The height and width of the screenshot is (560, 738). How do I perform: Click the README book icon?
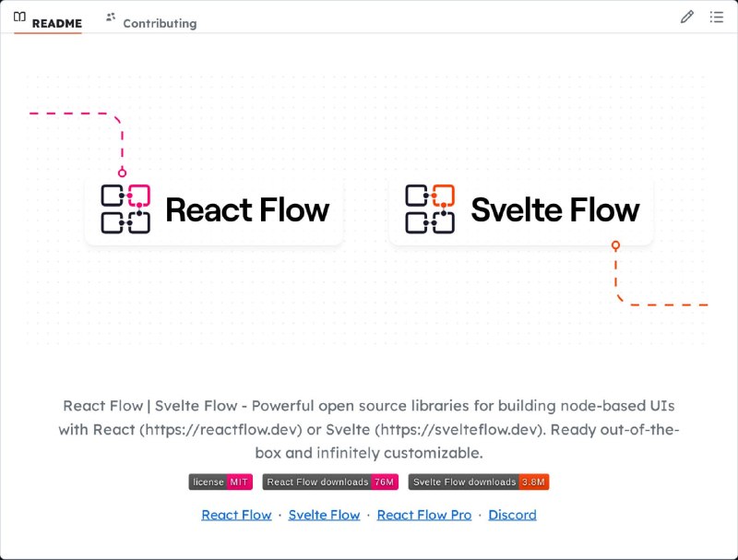coord(19,18)
